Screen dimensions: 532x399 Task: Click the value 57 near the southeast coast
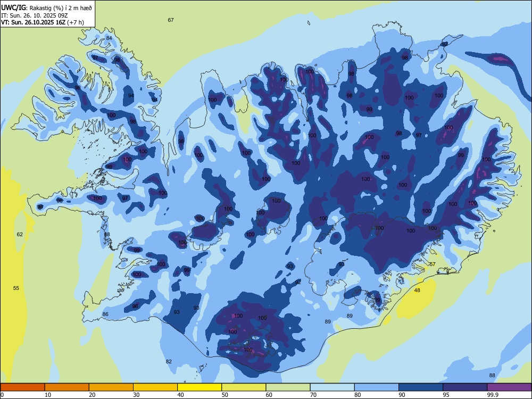[433, 264]
